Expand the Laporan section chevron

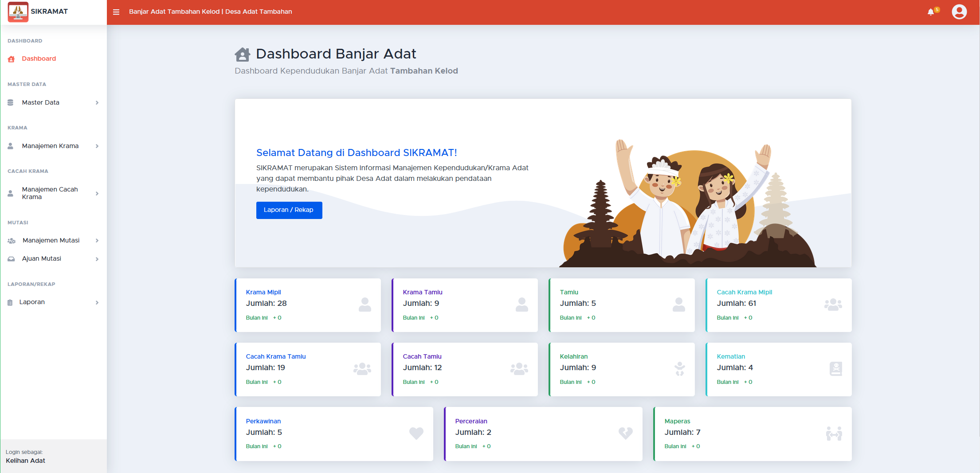pyautogui.click(x=97, y=302)
